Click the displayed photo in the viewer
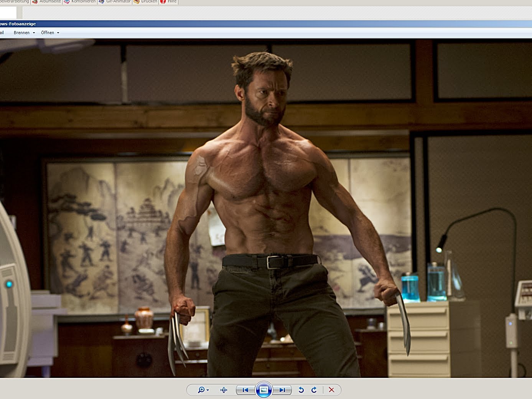 (266, 208)
